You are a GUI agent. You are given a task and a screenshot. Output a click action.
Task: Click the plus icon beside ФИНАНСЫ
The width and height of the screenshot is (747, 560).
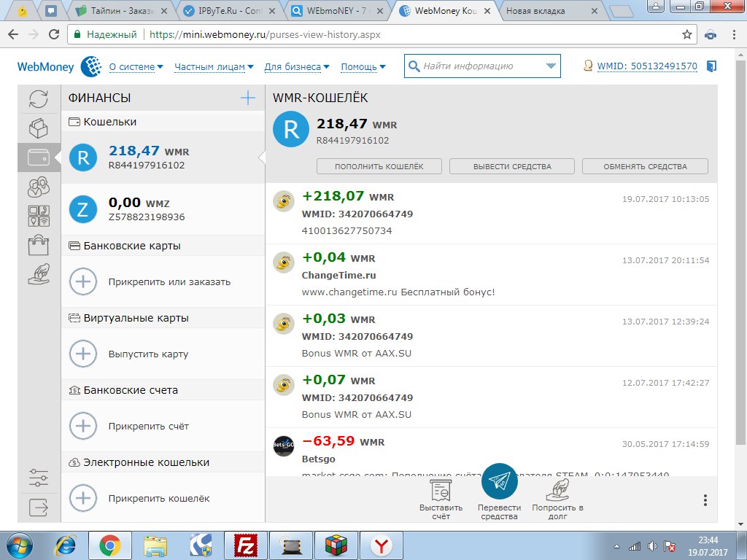[248, 98]
